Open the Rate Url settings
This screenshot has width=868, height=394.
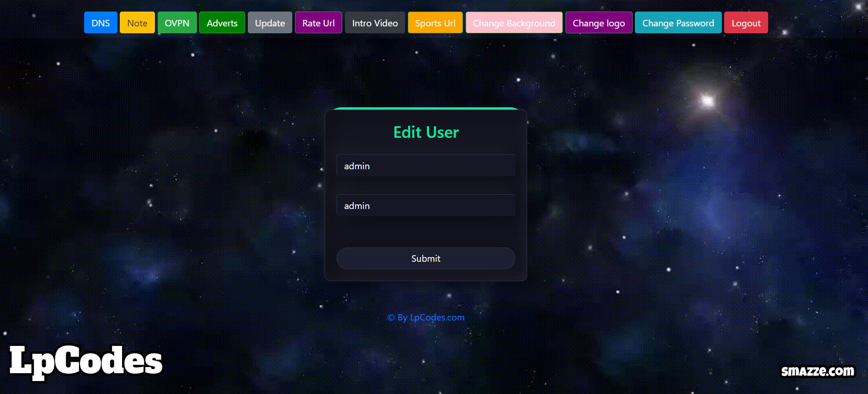click(319, 23)
